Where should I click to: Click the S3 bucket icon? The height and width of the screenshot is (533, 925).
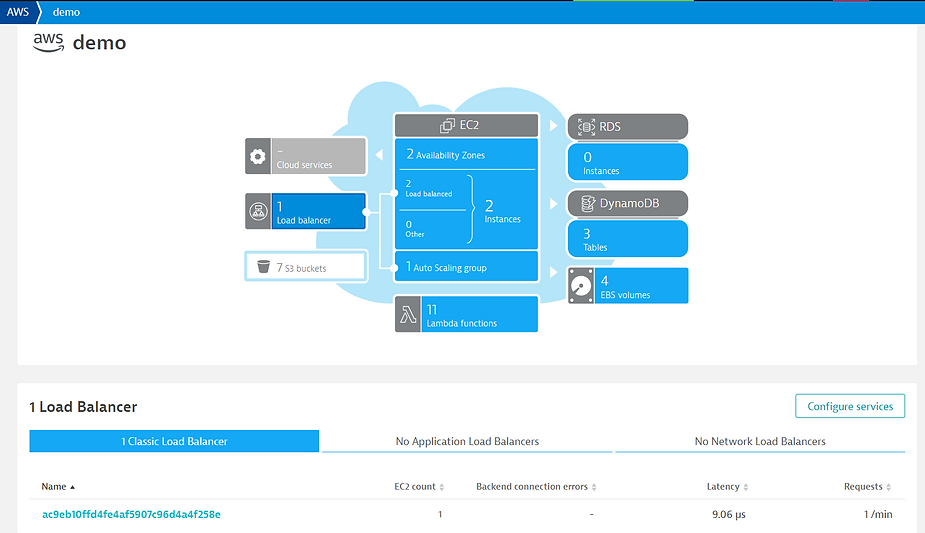click(264, 267)
